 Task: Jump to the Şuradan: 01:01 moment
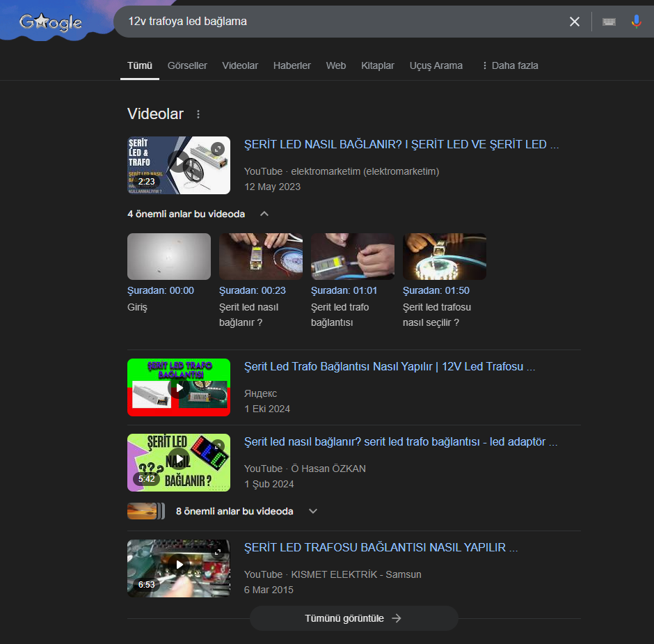point(344,290)
